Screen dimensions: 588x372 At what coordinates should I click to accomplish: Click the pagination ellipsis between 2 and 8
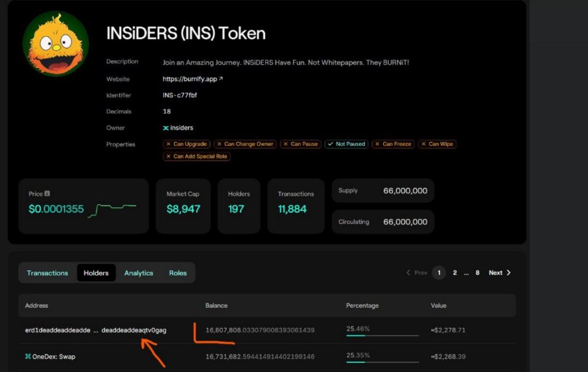tap(466, 273)
